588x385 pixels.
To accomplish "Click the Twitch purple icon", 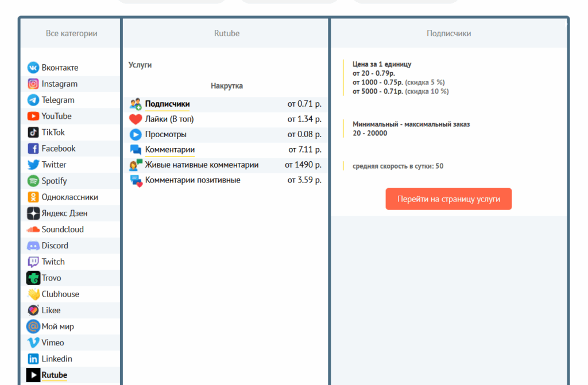I will click(x=33, y=262).
